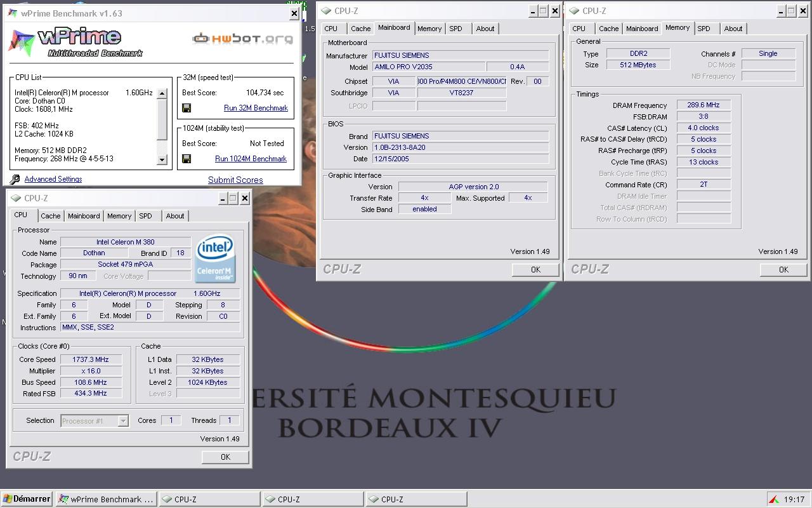Click the second CPU-Z taskbar button

[x=313, y=500]
